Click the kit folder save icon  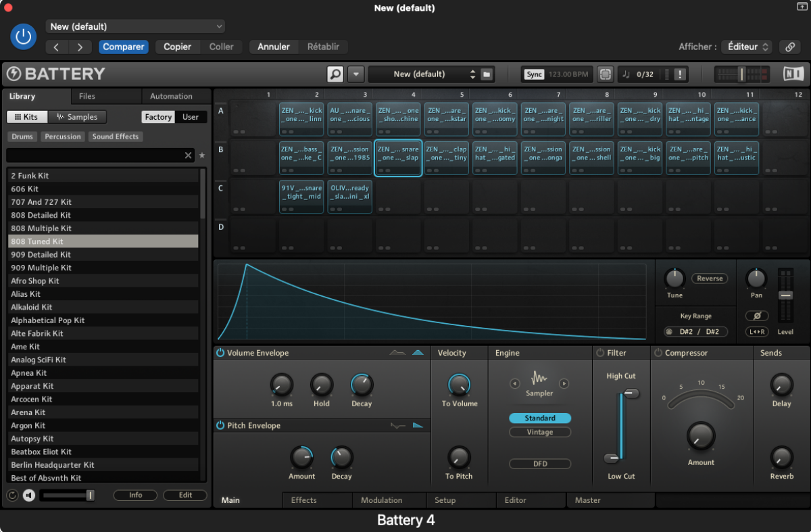(x=487, y=74)
